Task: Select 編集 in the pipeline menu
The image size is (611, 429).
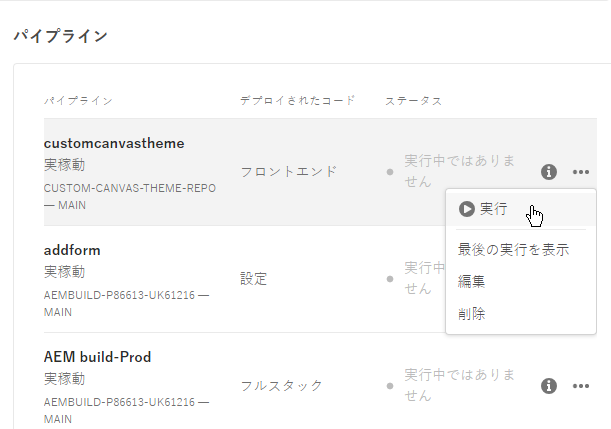Action: 471,281
